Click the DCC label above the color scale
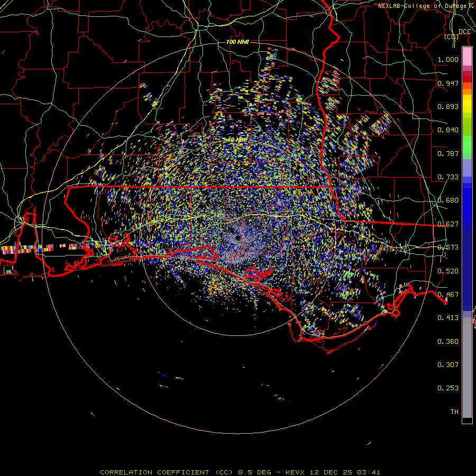Viewport: 476px width, 476px height. click(464, 32)
